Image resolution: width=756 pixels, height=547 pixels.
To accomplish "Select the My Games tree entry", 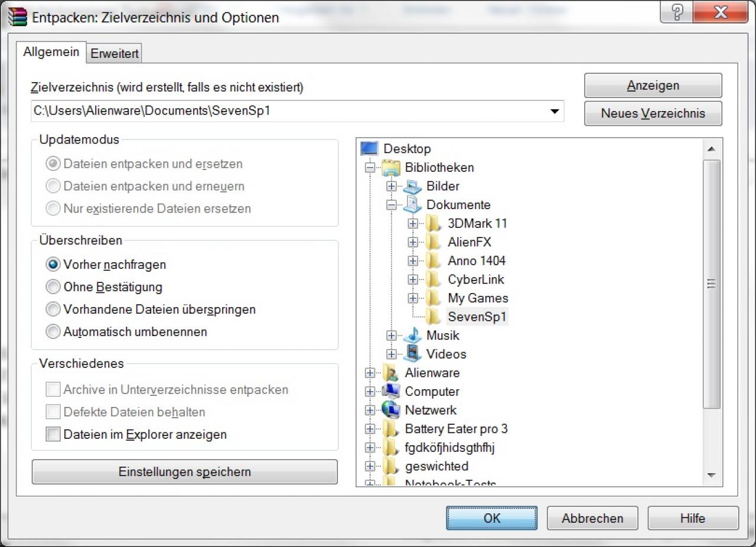I will pyautogui.click(x=478, y=298).
